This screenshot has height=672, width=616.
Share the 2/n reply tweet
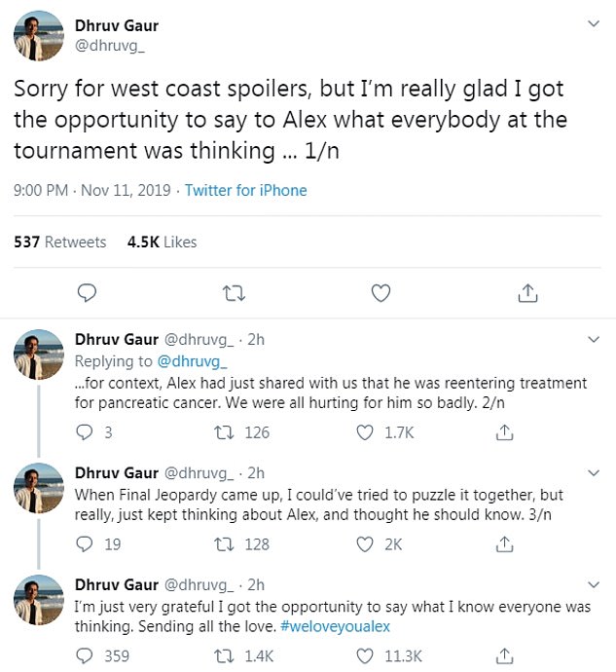pos(504,432)
